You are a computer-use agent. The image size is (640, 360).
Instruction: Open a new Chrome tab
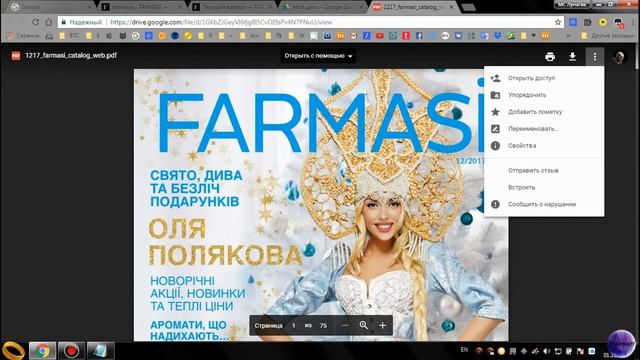point(469,7)
